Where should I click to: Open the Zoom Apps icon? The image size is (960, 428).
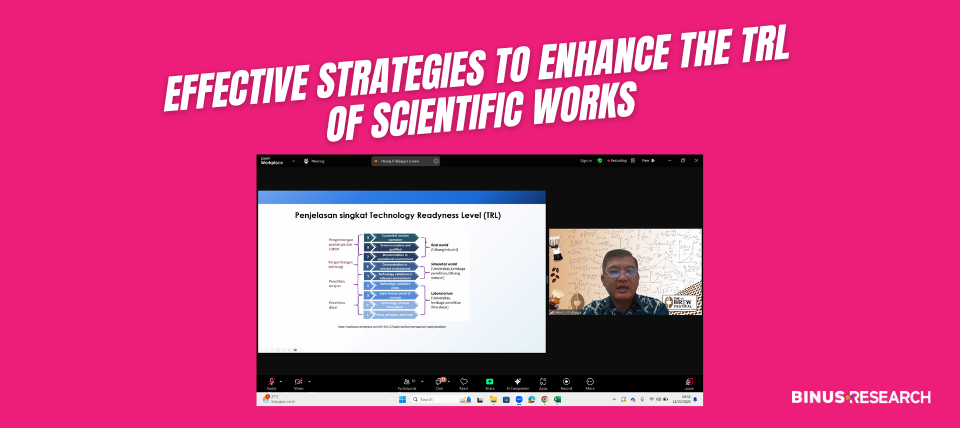543,382
